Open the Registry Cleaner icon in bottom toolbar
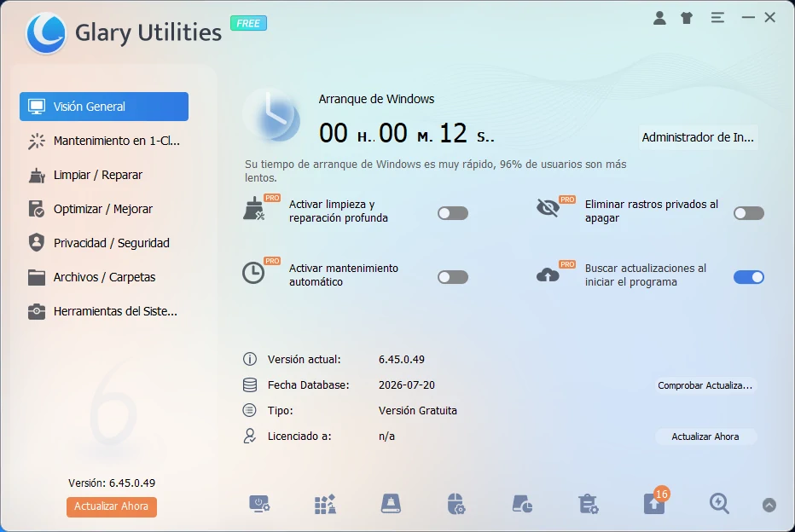This screenshot has height=532, width=795. (325, 504)
